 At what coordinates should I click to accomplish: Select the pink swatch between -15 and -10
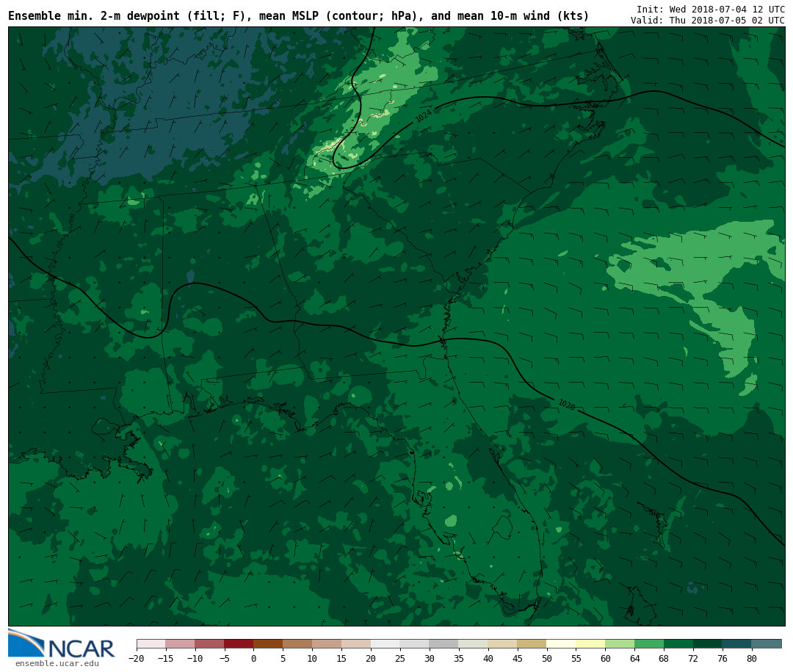[180, 643]
